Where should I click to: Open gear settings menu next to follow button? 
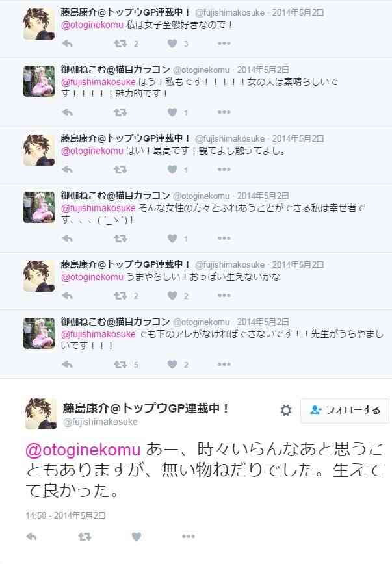[286, 410]
